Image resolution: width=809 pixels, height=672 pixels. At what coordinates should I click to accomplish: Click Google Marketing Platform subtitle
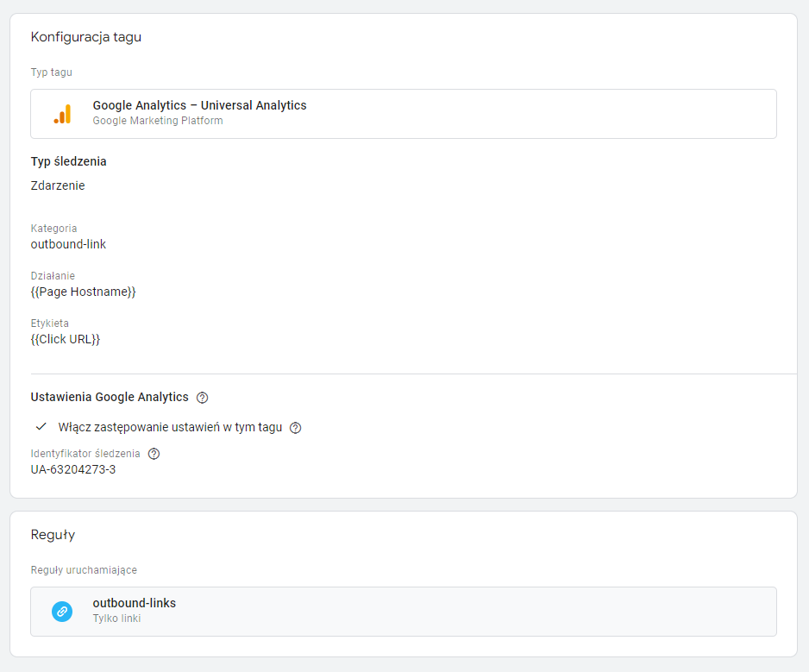[158, 121]
